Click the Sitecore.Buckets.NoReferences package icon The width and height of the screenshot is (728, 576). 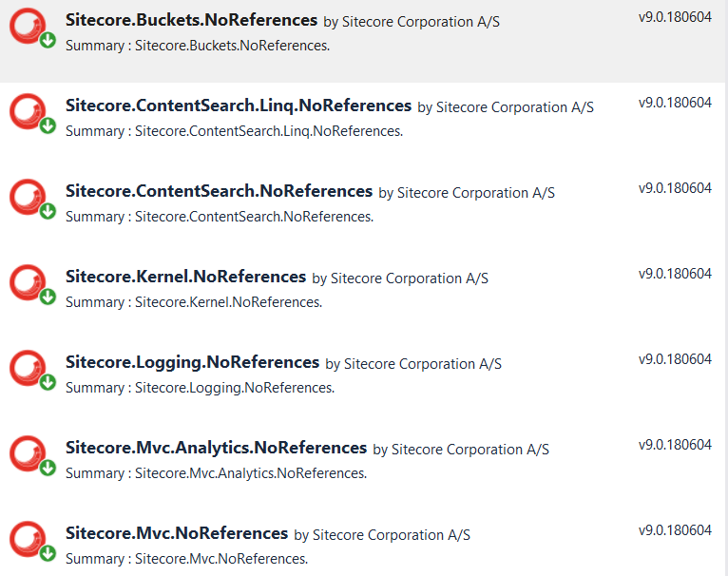coord(30,28)
